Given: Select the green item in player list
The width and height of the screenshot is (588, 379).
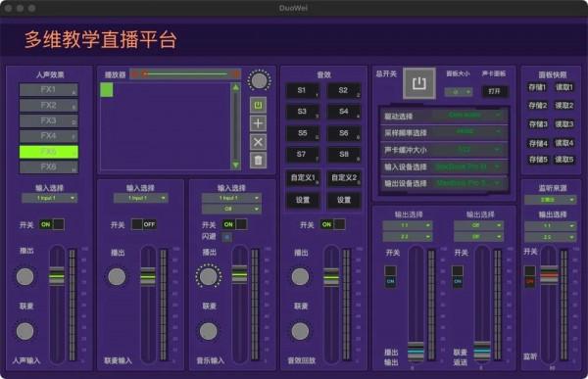Looking at the screenshot, I should [x=107, y=90].
